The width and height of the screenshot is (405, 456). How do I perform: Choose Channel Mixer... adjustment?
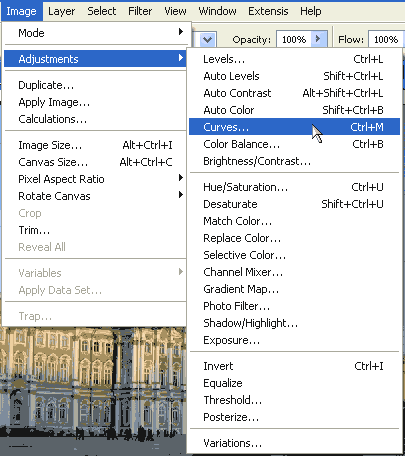pos(294,272)
